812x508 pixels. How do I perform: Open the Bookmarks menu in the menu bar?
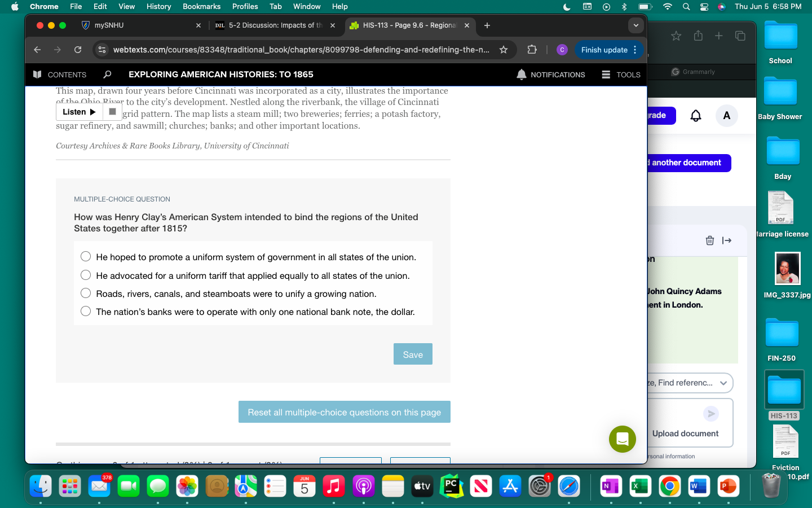pyautogui.click(x=201, y=7)
